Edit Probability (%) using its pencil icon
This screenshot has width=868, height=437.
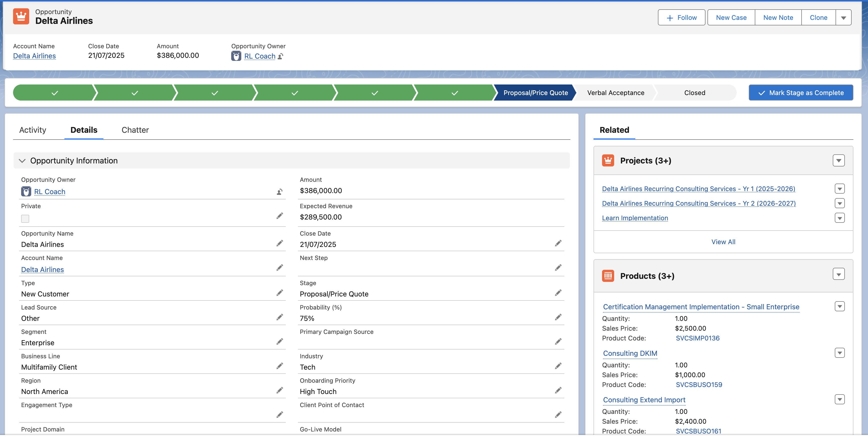click(558, 318)
